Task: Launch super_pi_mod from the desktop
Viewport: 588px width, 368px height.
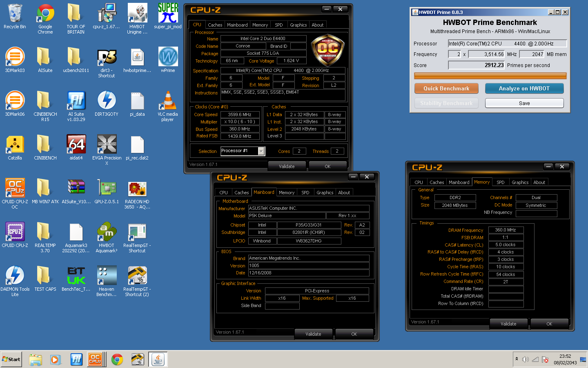Action: 168,16
